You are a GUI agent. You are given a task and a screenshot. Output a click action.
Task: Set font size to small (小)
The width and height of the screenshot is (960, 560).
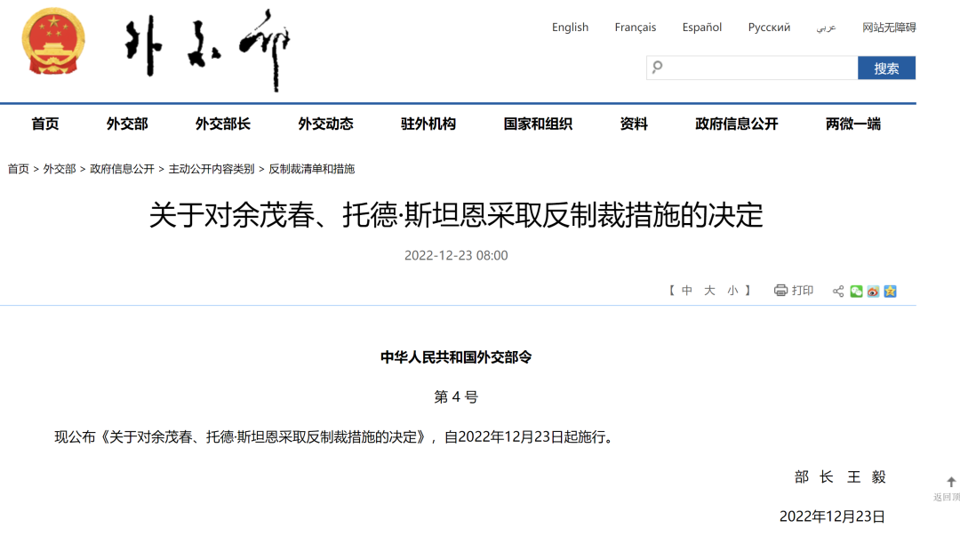point(732,291)
